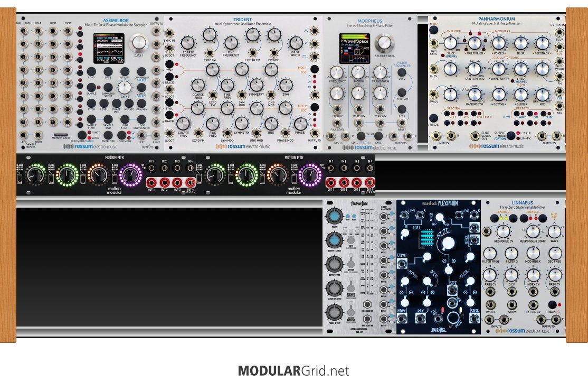Click the MEMORY CARD slot
This screenshot has height=382, width=588.
(61, 134)
